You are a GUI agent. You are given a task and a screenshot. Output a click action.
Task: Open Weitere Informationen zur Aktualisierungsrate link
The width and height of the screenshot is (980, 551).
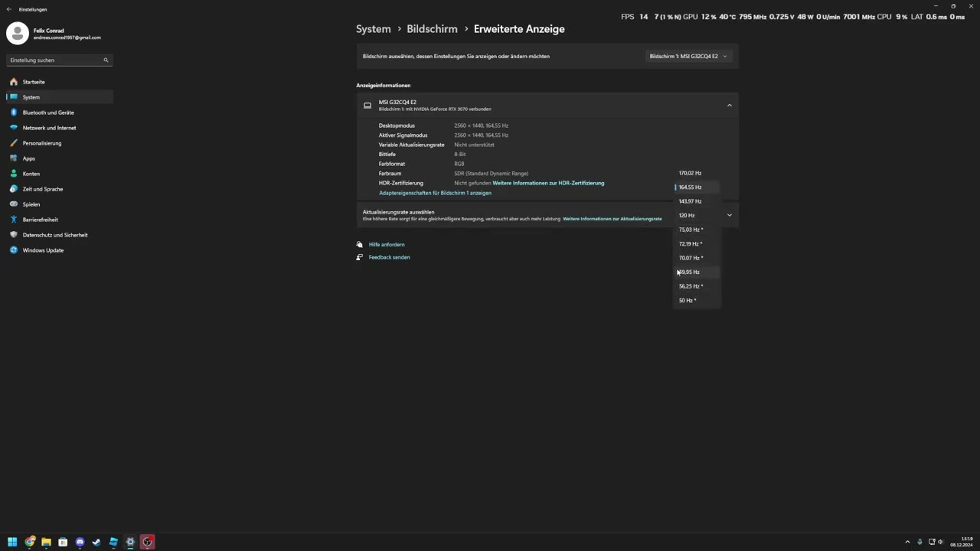612,219
